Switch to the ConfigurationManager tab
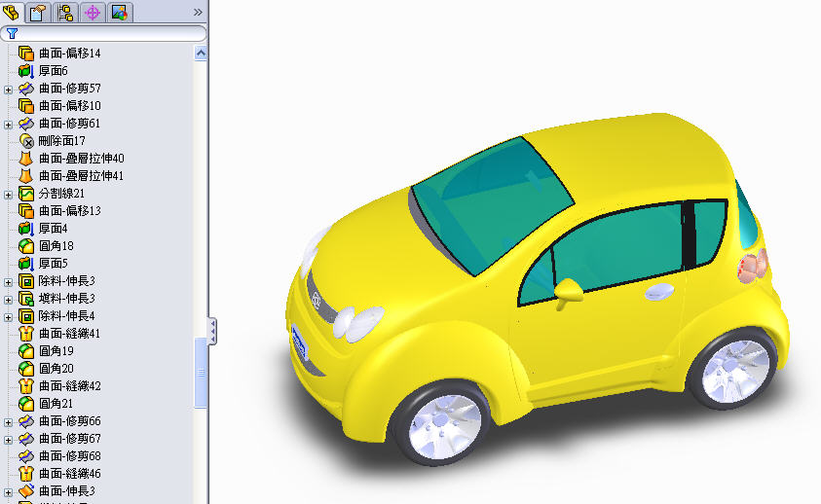The height and width of the screenshot is (504, 821). pos(65,12)
